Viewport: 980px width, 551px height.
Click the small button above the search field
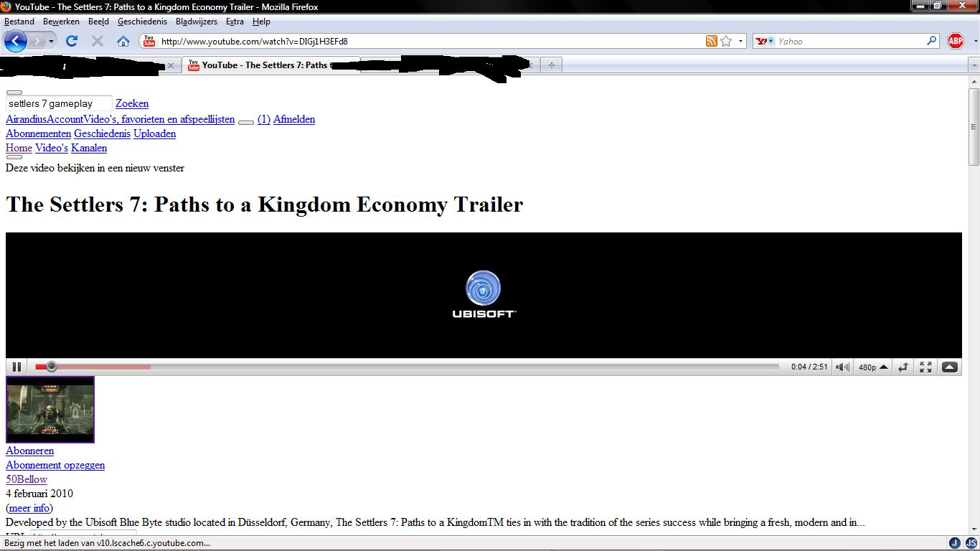pyautogui.click(x=14, y=93)
